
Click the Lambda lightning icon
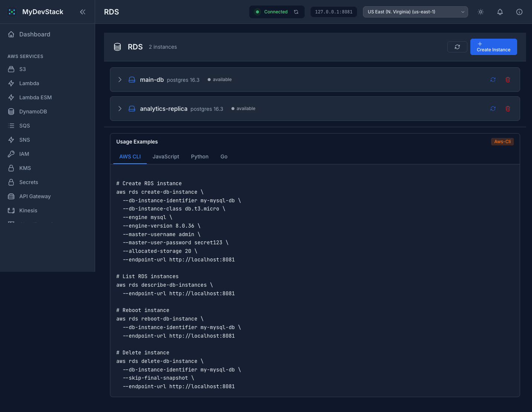(11, 83)
